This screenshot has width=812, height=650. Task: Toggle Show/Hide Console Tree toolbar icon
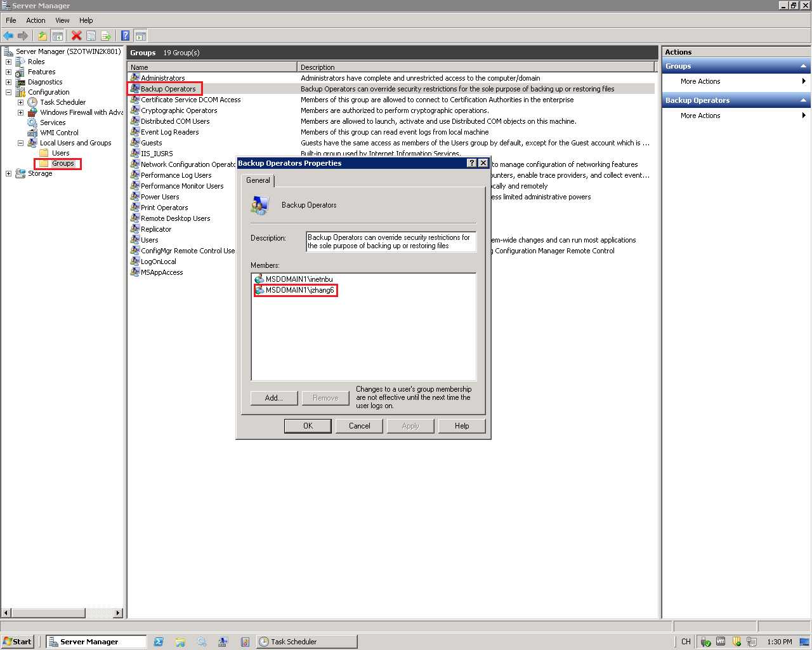point(57,36)
